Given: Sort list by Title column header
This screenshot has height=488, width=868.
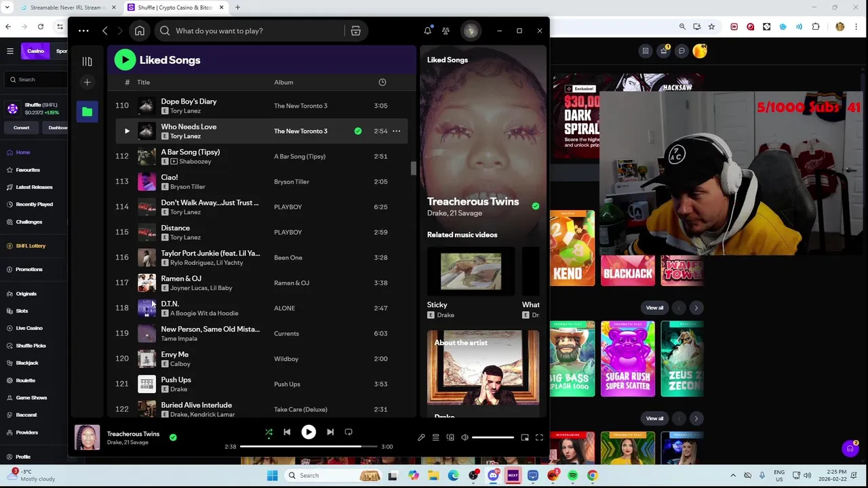Looking at the screenshot, I should 143,82.
